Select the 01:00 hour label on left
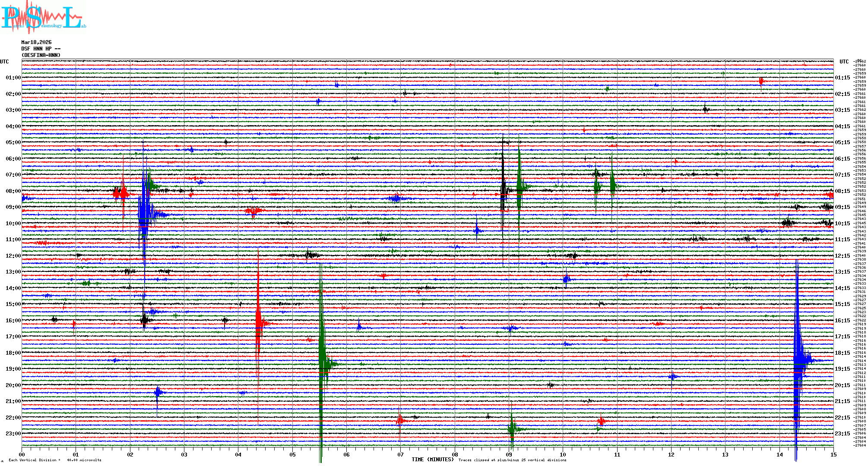Viewport: 868px width, 466px height. (13, 78)
